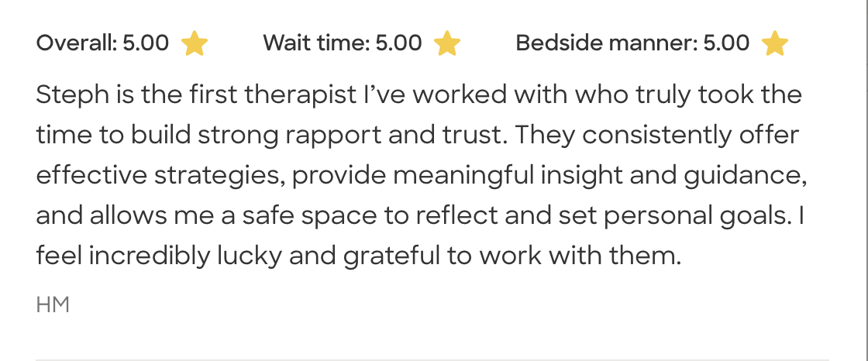The height and width of the screenshot is (361, 868).
Task: Click the words "insight and guidance"
Action: [673, 176]
